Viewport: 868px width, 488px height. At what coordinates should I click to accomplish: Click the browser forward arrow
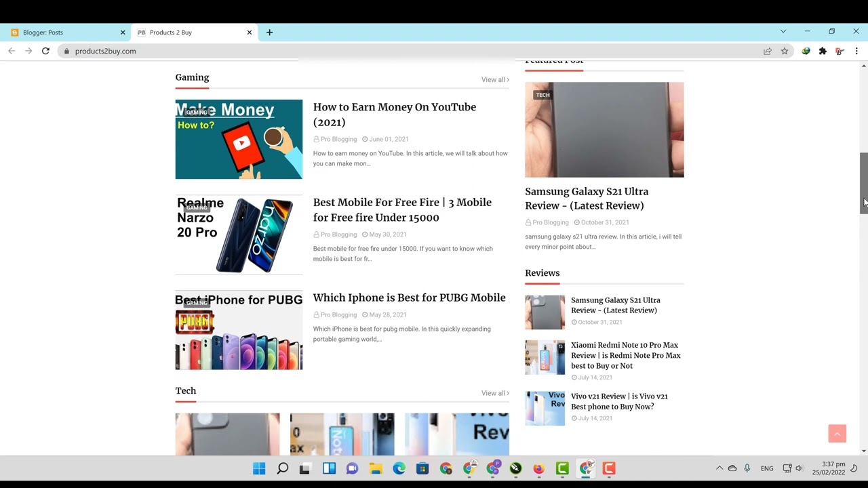(x=28, y=51)
